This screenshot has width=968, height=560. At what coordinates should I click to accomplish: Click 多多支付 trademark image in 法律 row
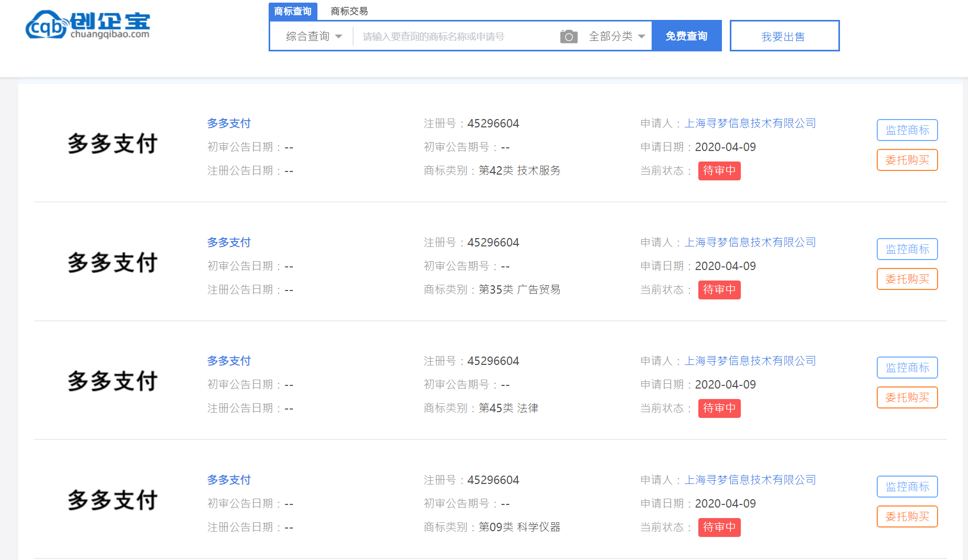click(x=112, y=381)
